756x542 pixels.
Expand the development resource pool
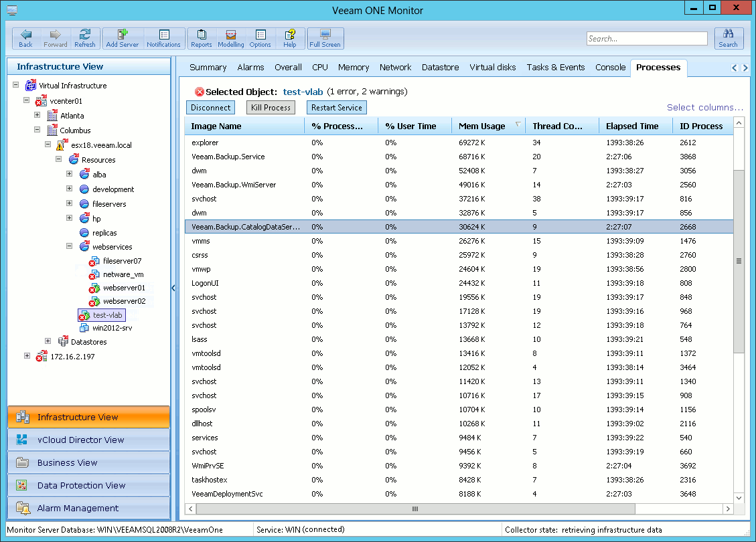[x=70, y=189]
